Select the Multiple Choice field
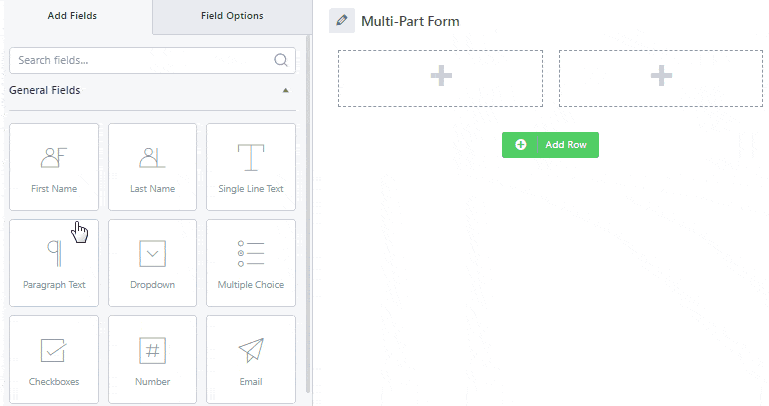 [x=251, y=263]
